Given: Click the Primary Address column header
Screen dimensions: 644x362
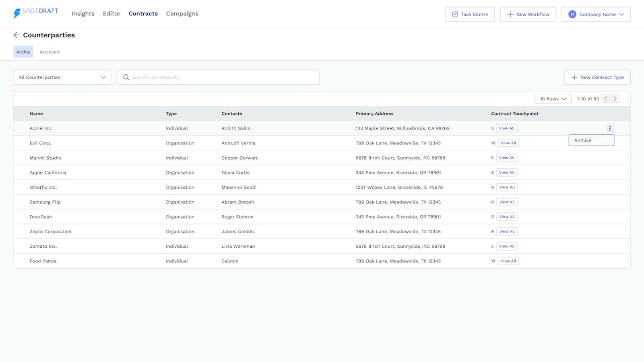Looking at the screenshot, I should 374,113.
